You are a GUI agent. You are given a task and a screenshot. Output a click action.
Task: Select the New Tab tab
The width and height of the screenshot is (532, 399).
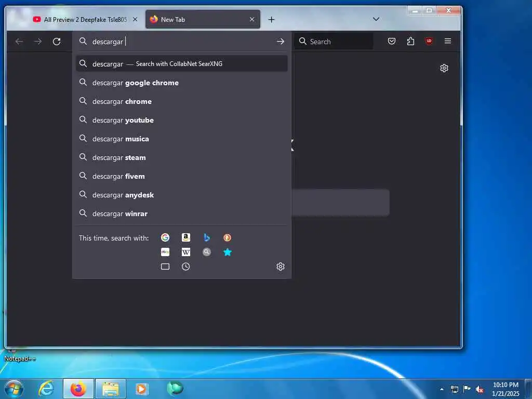click(x=203, y=20)
